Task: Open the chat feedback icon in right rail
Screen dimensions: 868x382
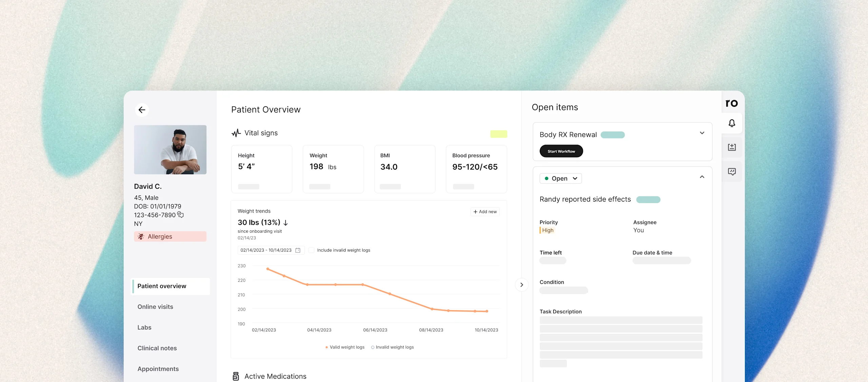Action: tap(732, 172)
